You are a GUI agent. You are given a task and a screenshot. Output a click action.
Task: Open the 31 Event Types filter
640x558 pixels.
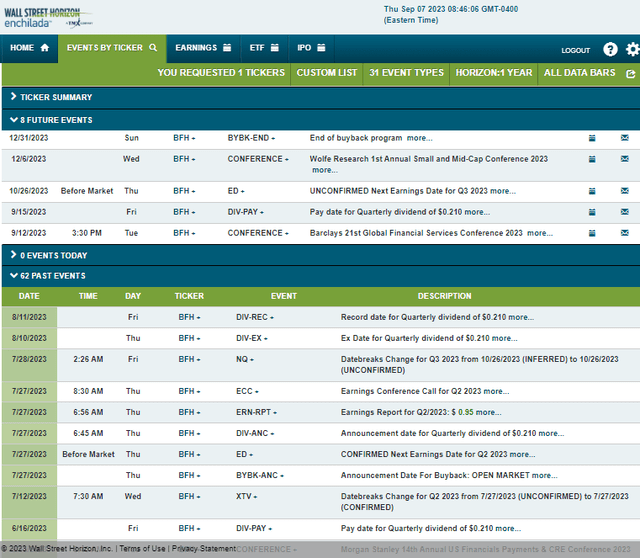tap(406, 73)
